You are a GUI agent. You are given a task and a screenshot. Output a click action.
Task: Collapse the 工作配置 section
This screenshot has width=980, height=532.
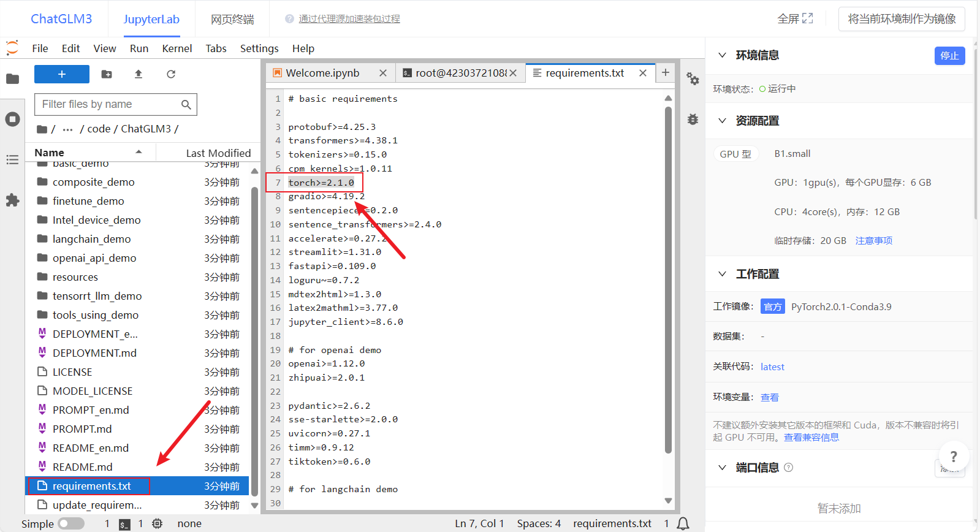click(723, 274)
